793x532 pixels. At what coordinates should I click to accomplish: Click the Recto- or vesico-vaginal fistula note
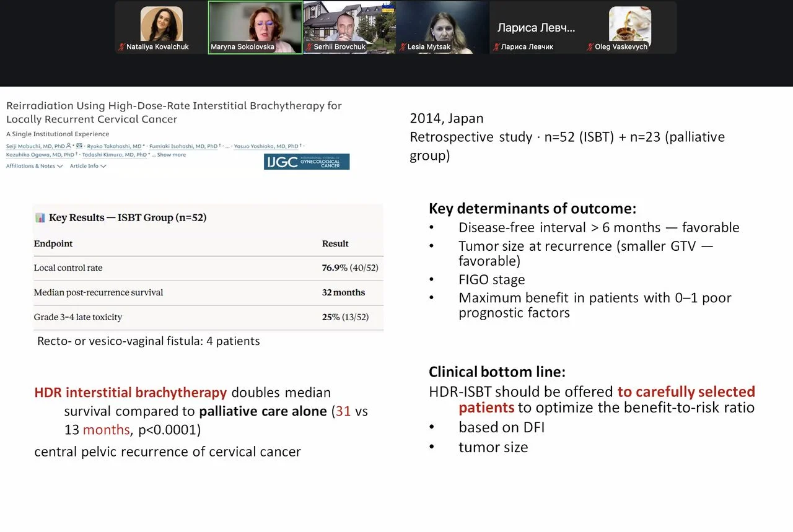149,341
